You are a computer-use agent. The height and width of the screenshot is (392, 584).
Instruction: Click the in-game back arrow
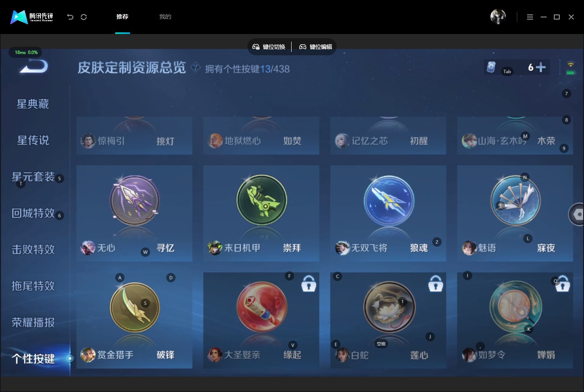click(34, 66)
